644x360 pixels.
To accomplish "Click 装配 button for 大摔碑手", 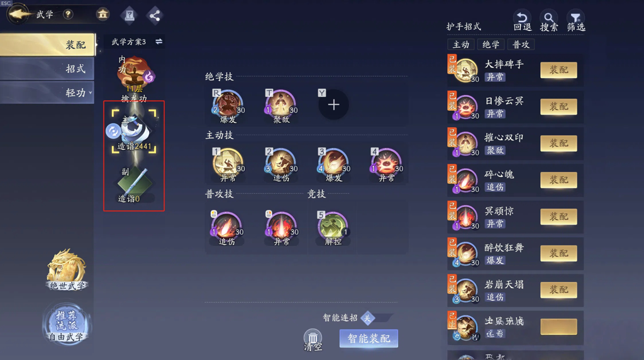I will [558, 70].
